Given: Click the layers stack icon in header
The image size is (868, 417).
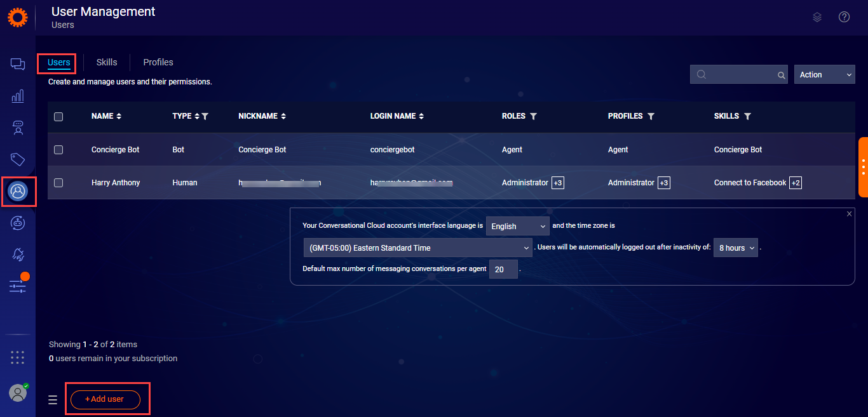Looking at the screenshot, I should pos(817,17).
